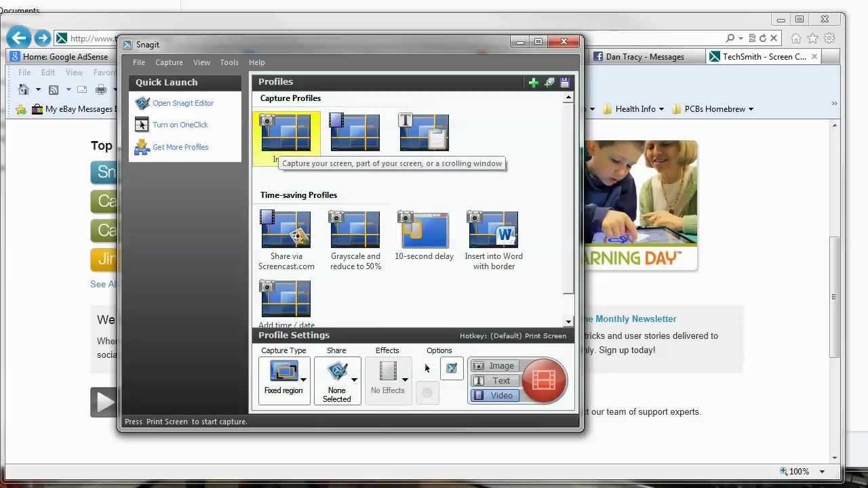
Task: Open the browser Edit menu
Action: [48, 73]
